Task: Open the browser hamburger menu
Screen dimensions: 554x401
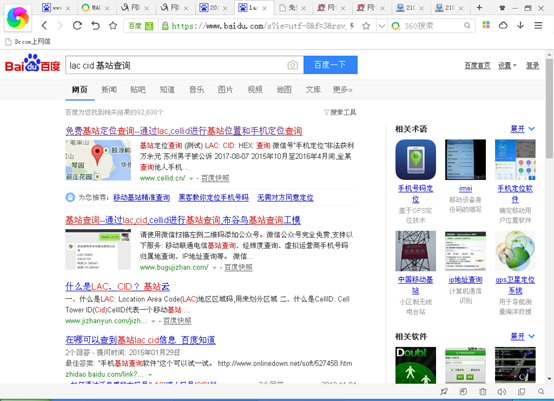Action: point(538,25)
